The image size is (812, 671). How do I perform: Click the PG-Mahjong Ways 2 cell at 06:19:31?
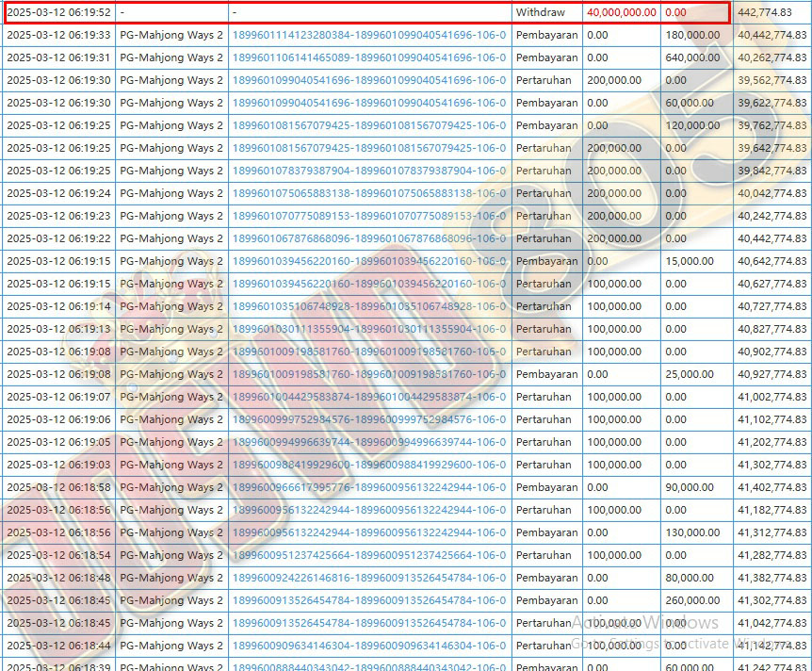click(171, 57)
